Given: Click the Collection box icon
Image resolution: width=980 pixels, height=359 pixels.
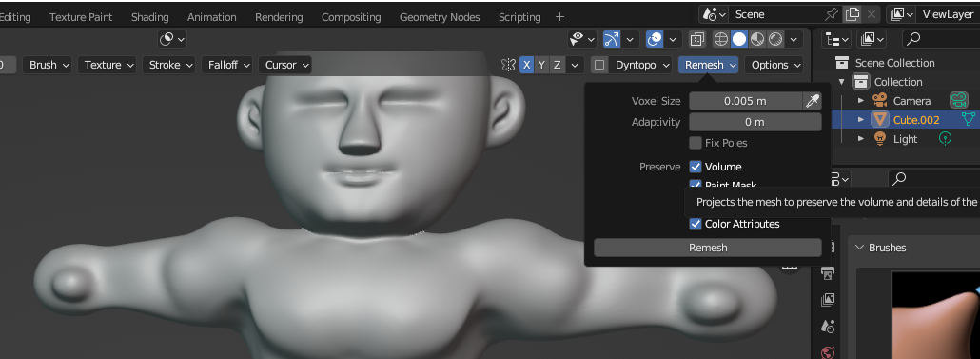Looking at the screenshot, I should click(x=861, y=81).
